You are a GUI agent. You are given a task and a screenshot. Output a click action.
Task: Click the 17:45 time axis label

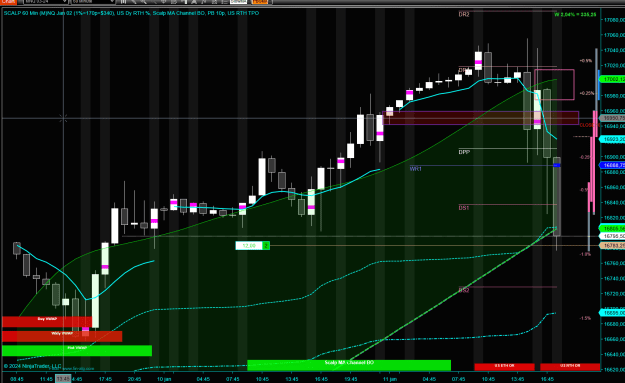tap(105, 379)
